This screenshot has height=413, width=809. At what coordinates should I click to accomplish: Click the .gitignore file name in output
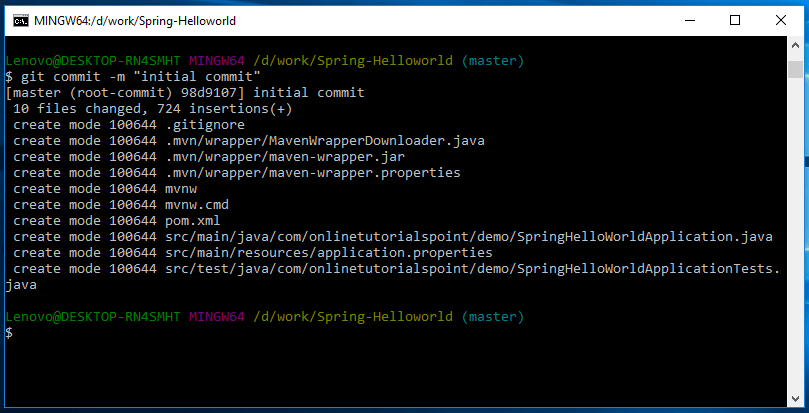coord(205,125)
